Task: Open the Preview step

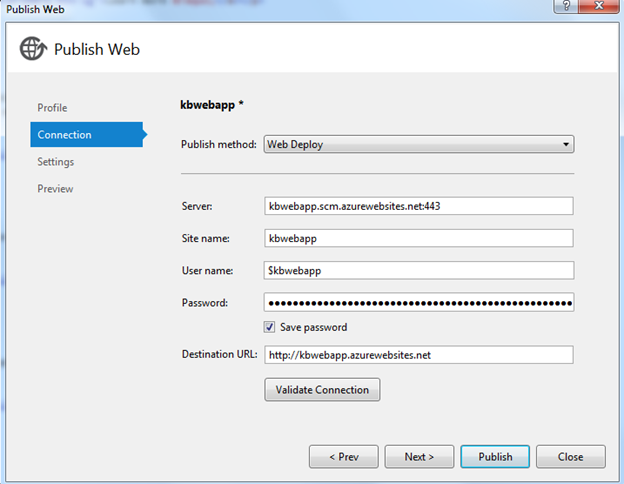Action: [55, 189]
